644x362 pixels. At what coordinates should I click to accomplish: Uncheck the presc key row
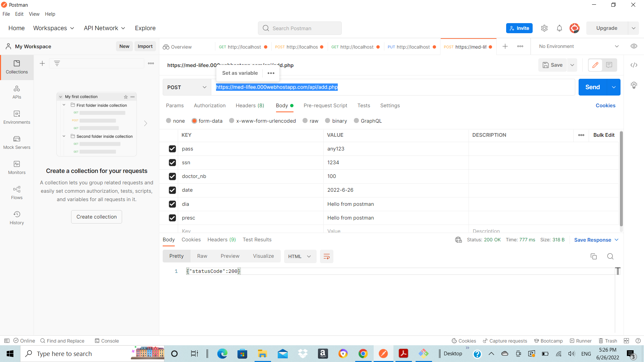click(x=172, y=218)
